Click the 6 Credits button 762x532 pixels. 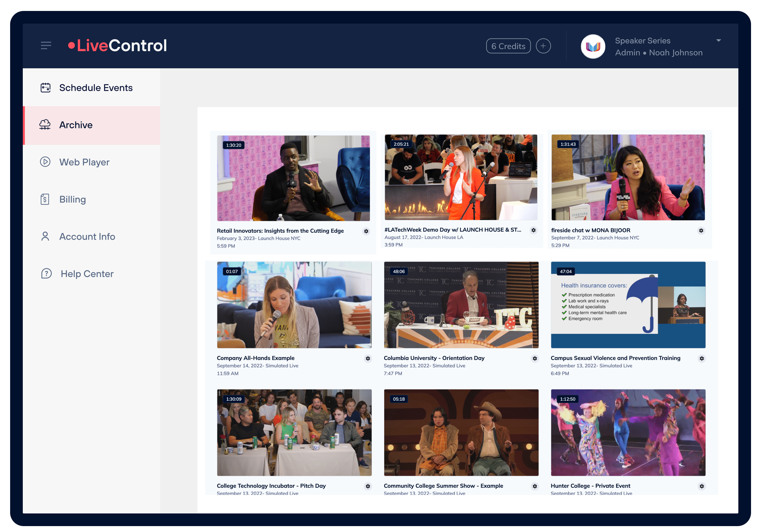pyautogui.click(x=508, y=46)
